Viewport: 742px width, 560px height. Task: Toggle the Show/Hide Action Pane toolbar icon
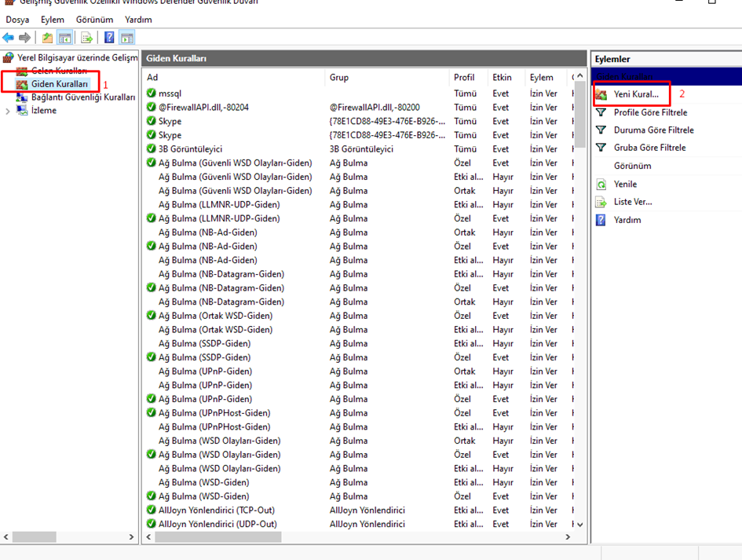click(x=127, y=38)
